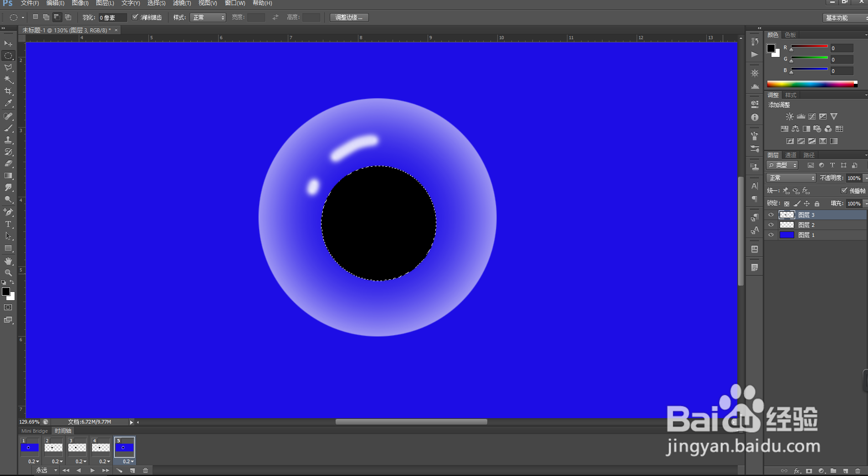
Task: Select the Gradient tool
Action: [x=8, y=175]
